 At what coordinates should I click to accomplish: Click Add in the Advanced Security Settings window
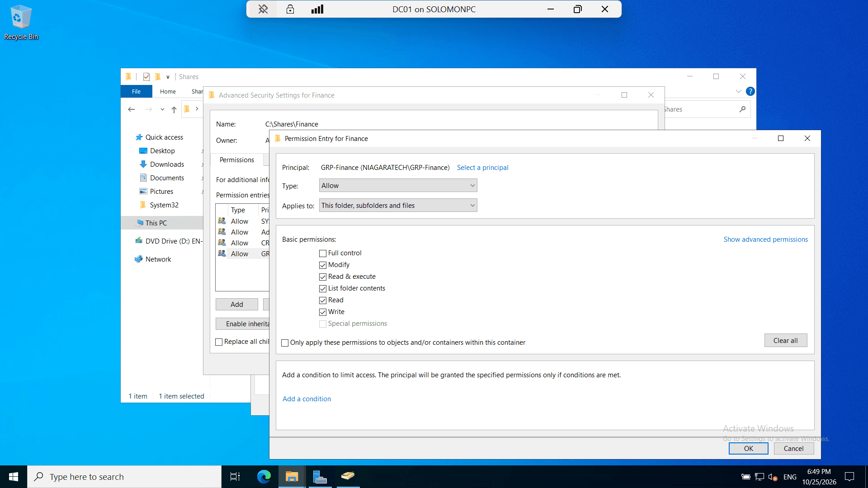click(x=236, y=305)
